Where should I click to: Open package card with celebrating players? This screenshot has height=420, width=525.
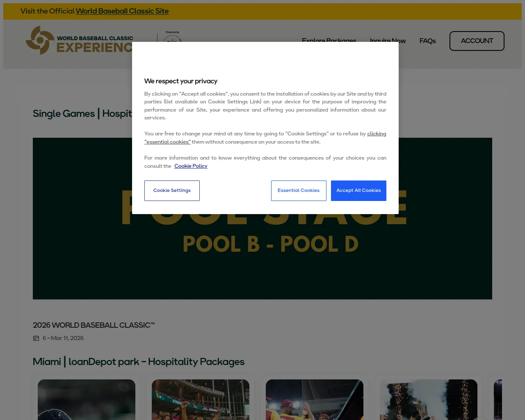(x=315, y=399)
